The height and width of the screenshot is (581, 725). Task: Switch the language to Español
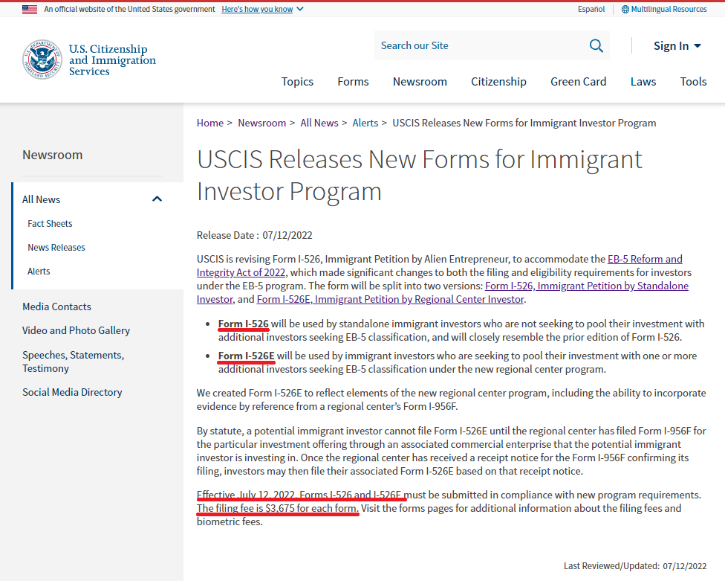point(591,9)
